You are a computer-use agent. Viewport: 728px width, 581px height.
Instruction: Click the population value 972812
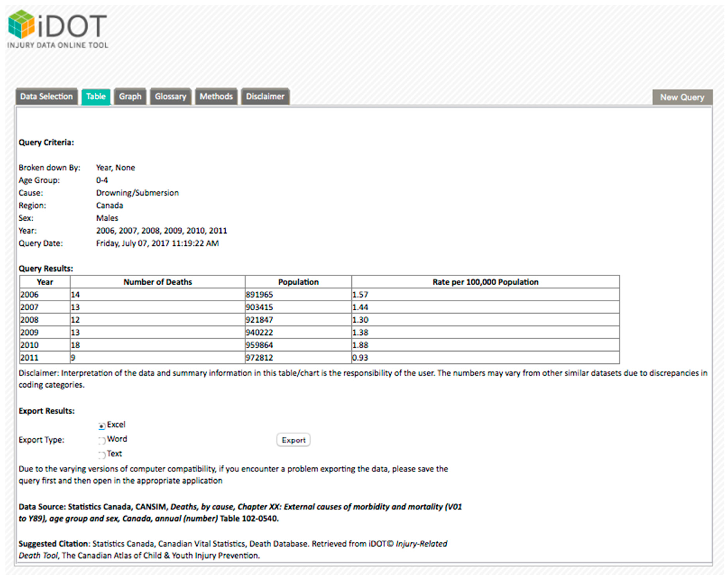click(x=259, y=357)
